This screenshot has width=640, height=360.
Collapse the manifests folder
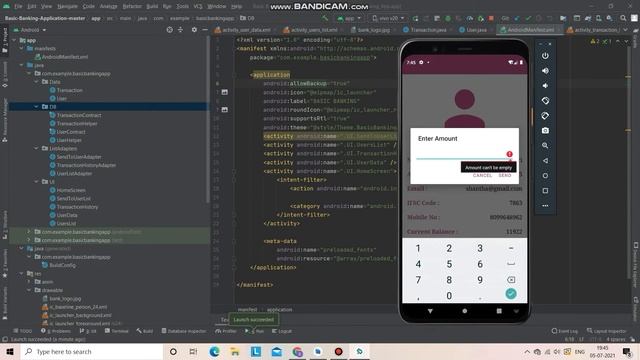pyautogui.click(x=22, y=48)
